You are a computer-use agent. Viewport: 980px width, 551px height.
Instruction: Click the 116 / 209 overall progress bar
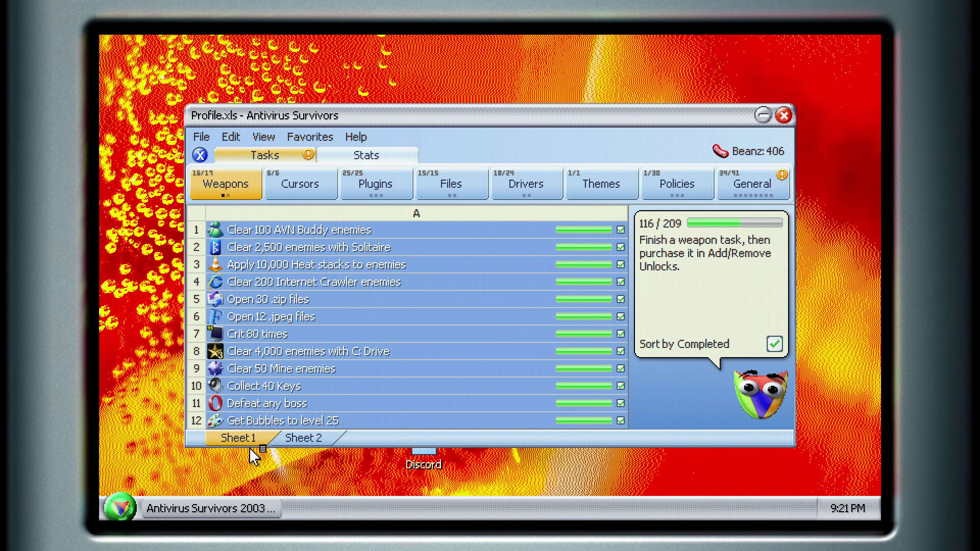tap(735, 223)
